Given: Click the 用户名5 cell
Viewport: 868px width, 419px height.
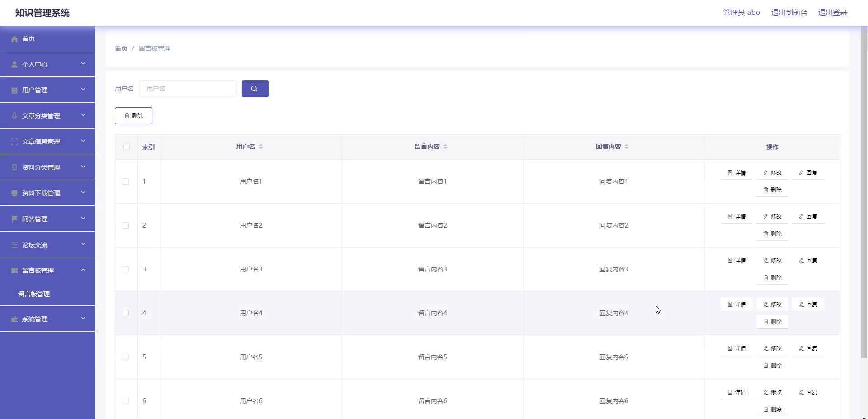Looking at the screenshot, I should (x=251, y=357).
